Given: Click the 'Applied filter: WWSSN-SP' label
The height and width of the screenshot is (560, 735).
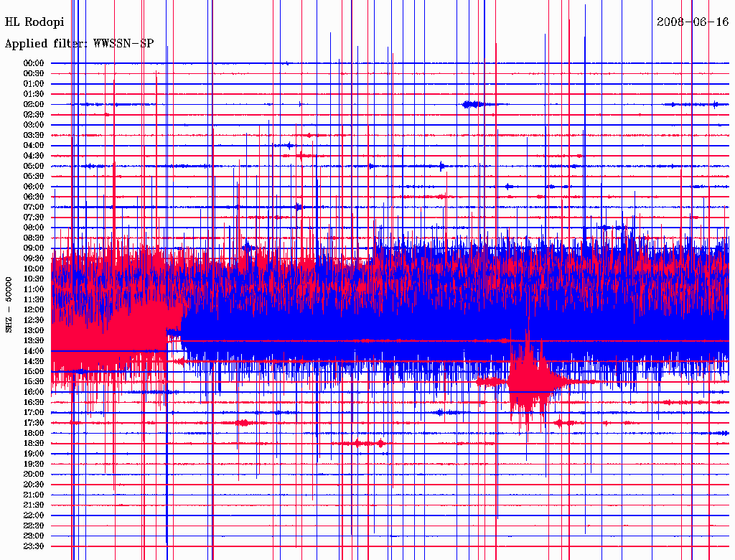Looking at the screenshot, I should [79, 44].
